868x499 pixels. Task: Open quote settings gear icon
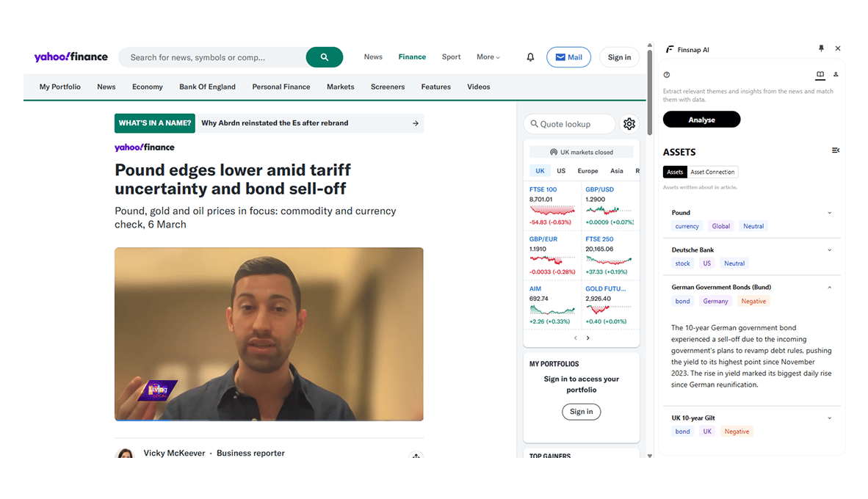(x=629, y=124)
